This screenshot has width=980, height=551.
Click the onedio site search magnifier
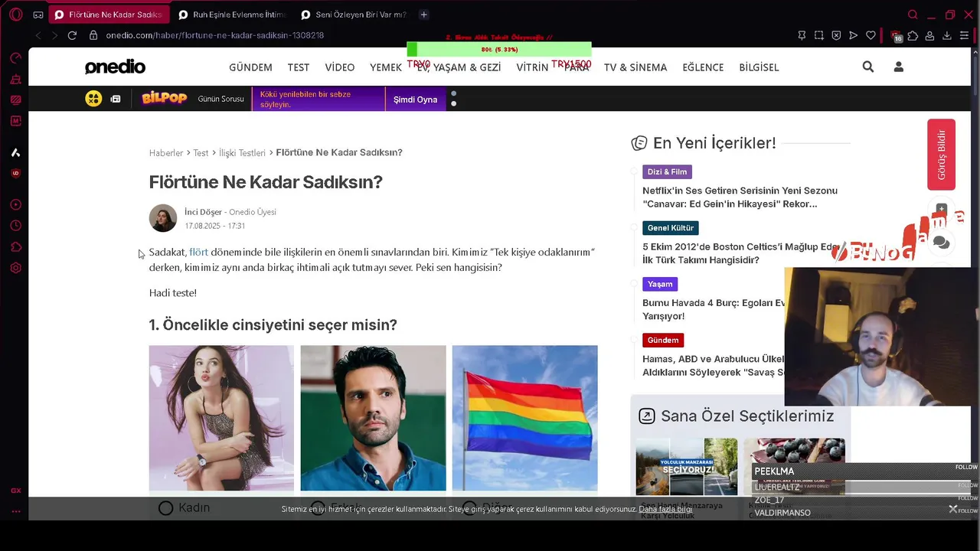click(867, 67)
